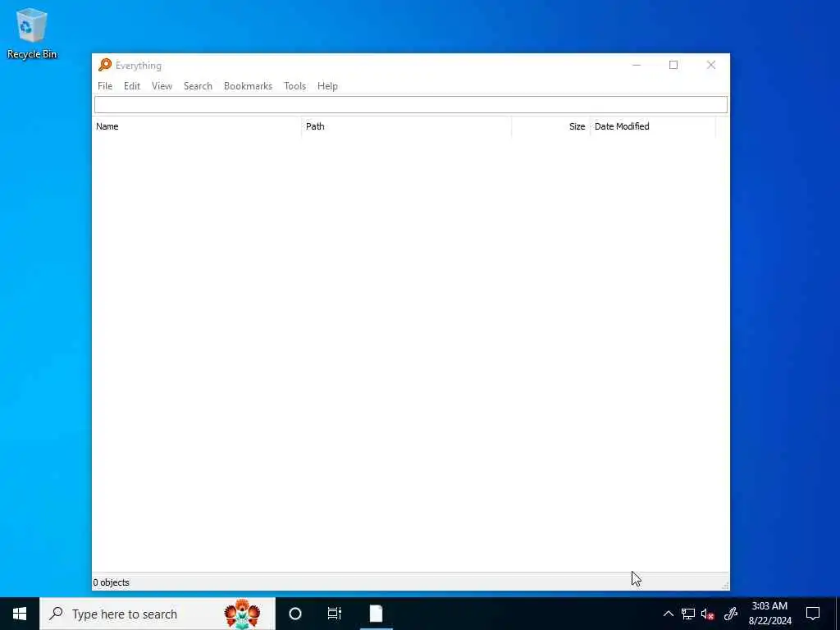Open the View menu

[162, 85]
